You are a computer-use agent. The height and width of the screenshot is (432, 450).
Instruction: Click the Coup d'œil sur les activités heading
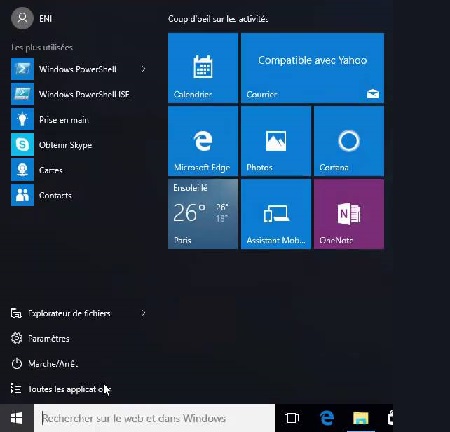pyautogui.click(x=218, y=19)
